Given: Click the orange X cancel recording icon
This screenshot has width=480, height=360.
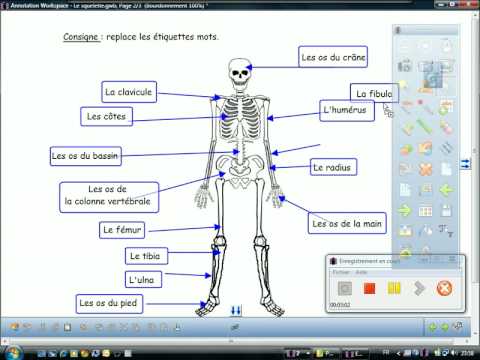Looking at the screenshot, I should click(444, 288).
